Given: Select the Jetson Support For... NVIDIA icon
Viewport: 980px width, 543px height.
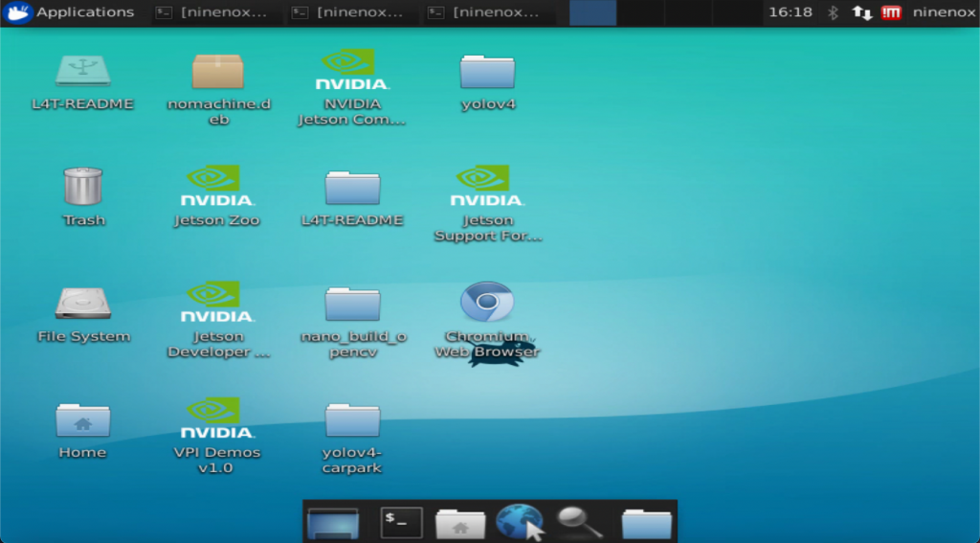Looking at the screenshot, I should click(487, 185).
